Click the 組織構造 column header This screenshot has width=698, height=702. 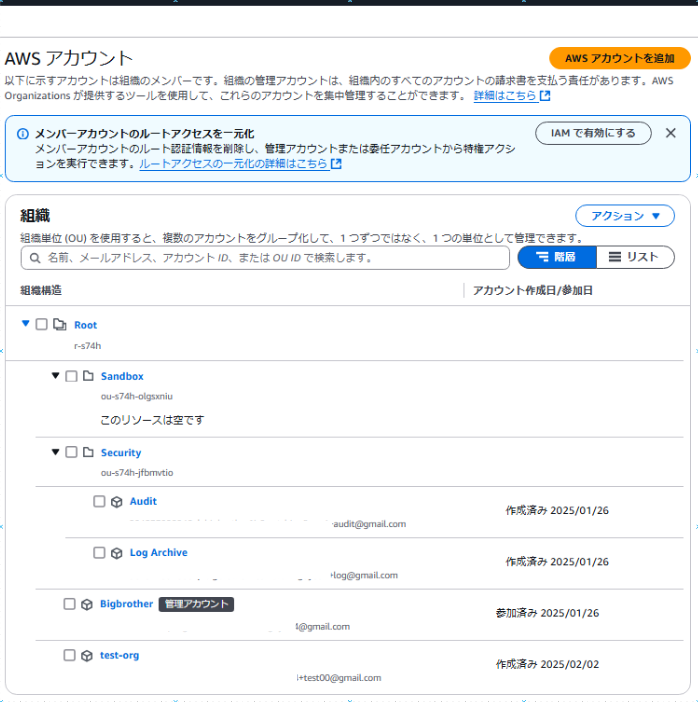pos(41,291)
